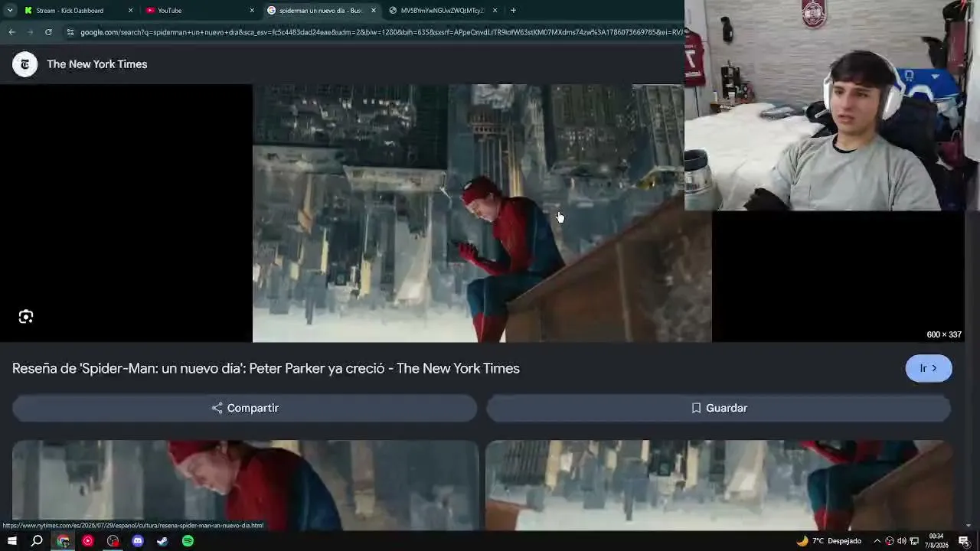This screenshot has width=980, height=551.
Task: Close the spiderman un nuevo dia tab
Action: tap(374, 11)
